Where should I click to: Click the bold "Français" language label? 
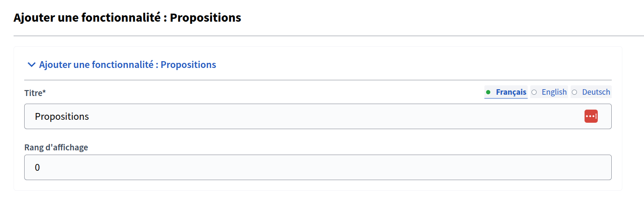coord(511,92)
